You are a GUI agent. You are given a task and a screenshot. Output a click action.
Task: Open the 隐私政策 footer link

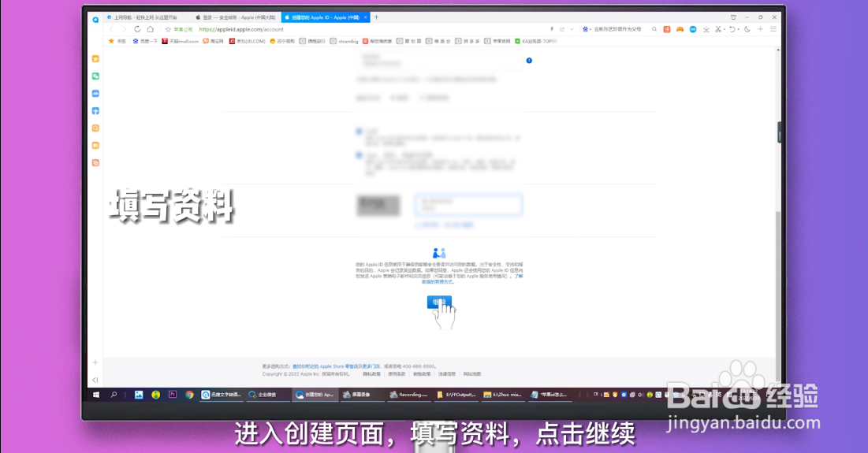click(371, 374)
